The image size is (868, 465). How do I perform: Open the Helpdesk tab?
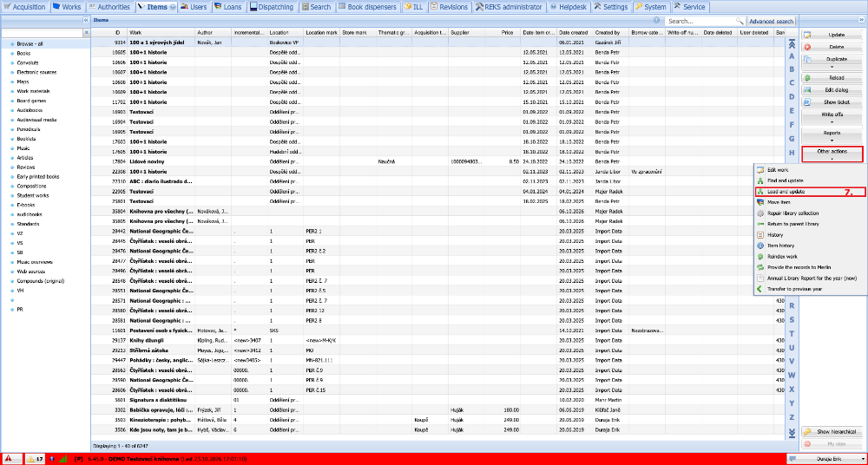pyautogui.click(x=569, y=7)
